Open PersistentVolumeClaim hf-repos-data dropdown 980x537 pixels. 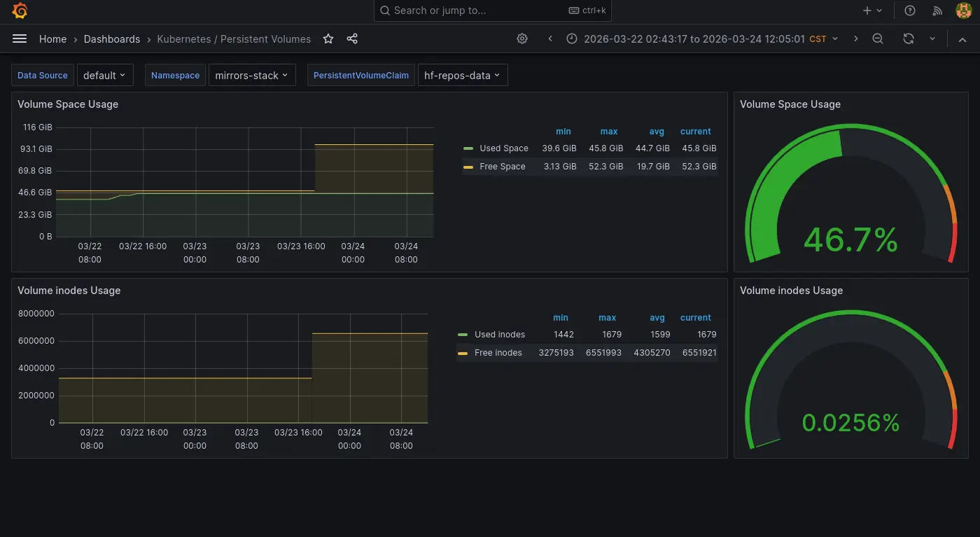pyautogui.click(x=462, y=76)
